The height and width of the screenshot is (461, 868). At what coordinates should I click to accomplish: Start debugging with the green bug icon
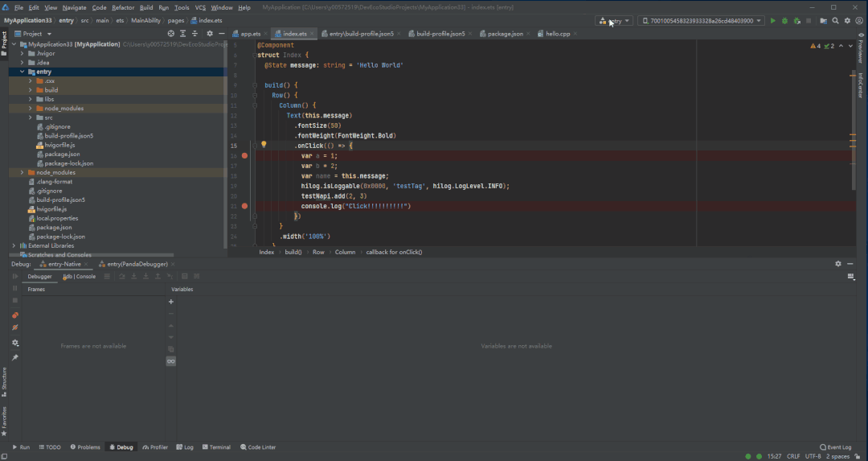pyautogui.click(x=784, y=20)
